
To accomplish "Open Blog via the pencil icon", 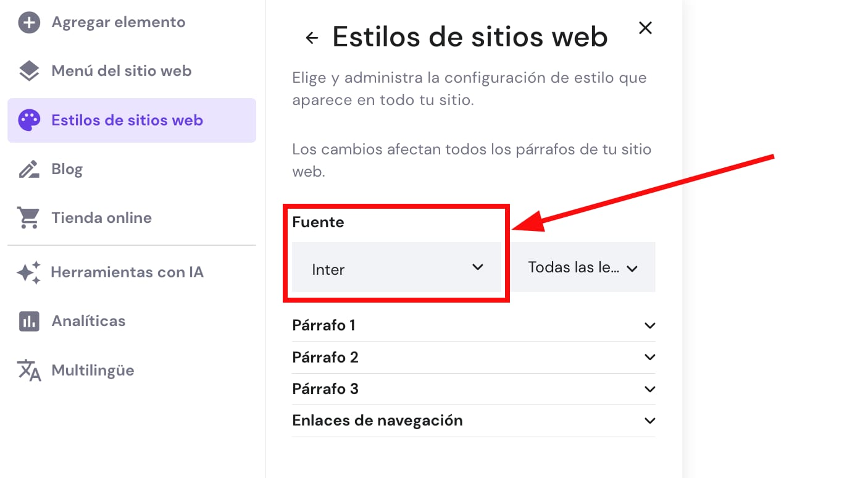I will point(28,168).
